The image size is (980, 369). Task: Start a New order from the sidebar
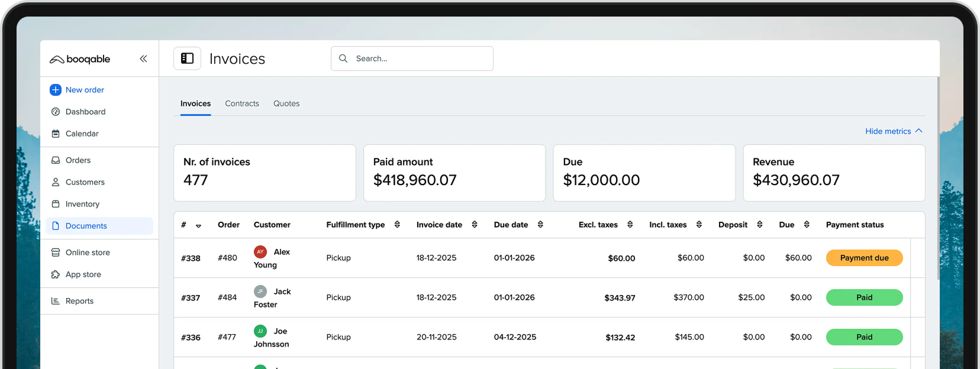click(x=84, y=90)
